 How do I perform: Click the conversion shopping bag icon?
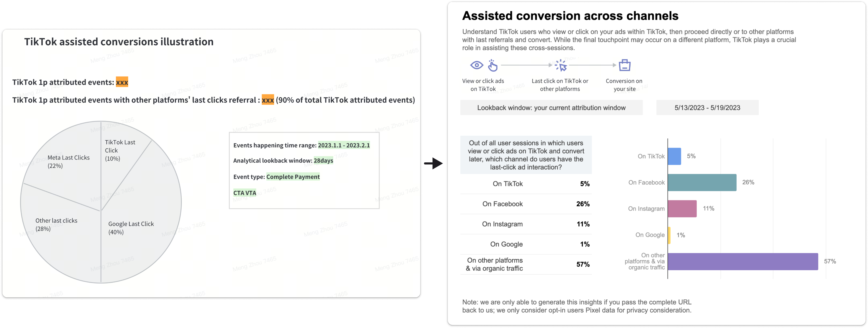click(x=624, y=65)
